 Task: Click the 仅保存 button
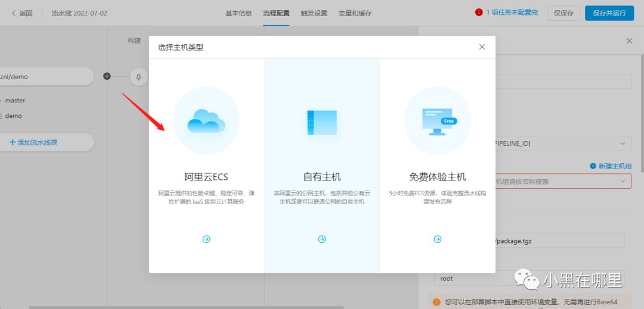(x=563, y=13)
